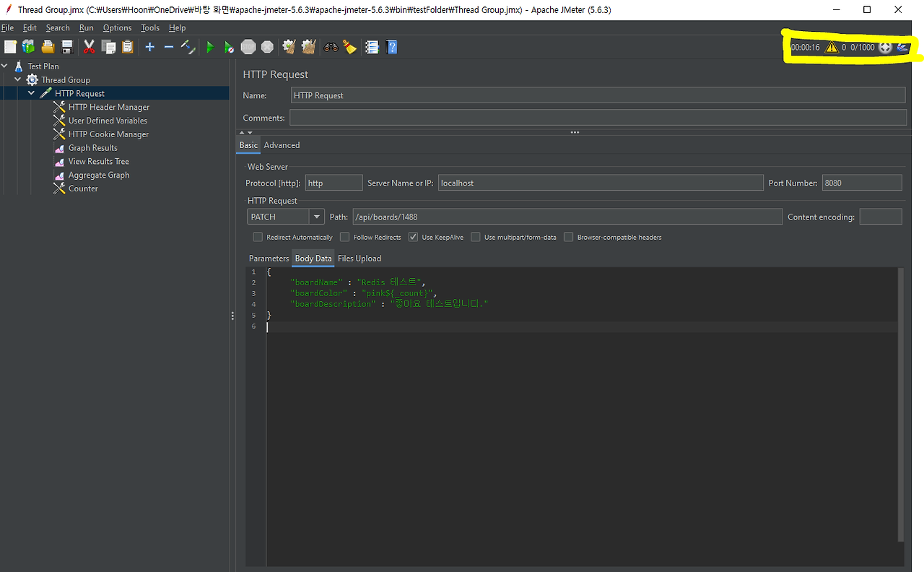Screen dimensions: 924x572
Task: Click Start no pauses icon
Action: tap(229, 47)
